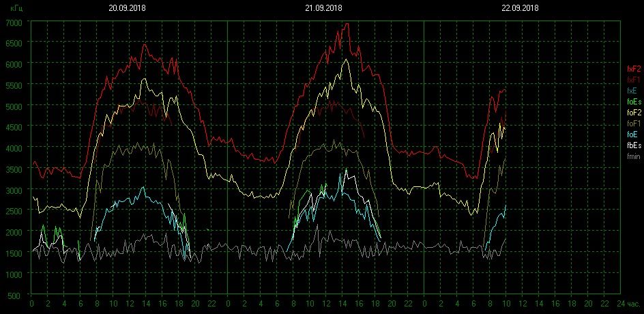Click the час. time unit label

point(633,304)
